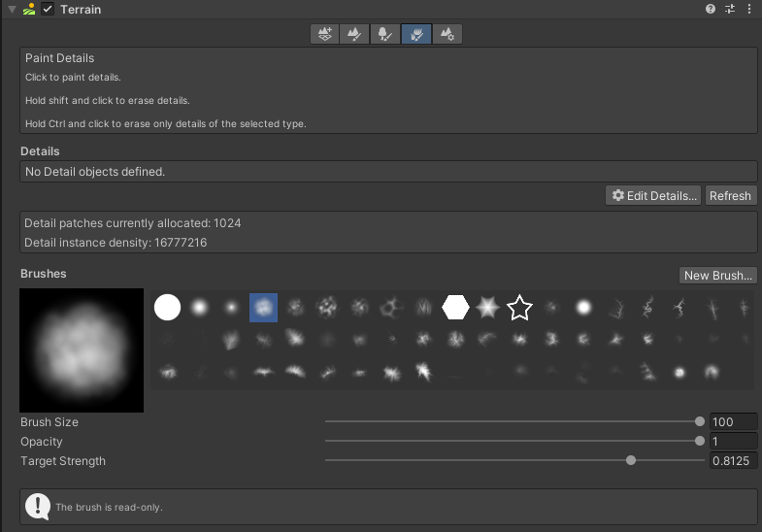
Task: Choose the solid white circle brush
Action: (x=167, y=307)
